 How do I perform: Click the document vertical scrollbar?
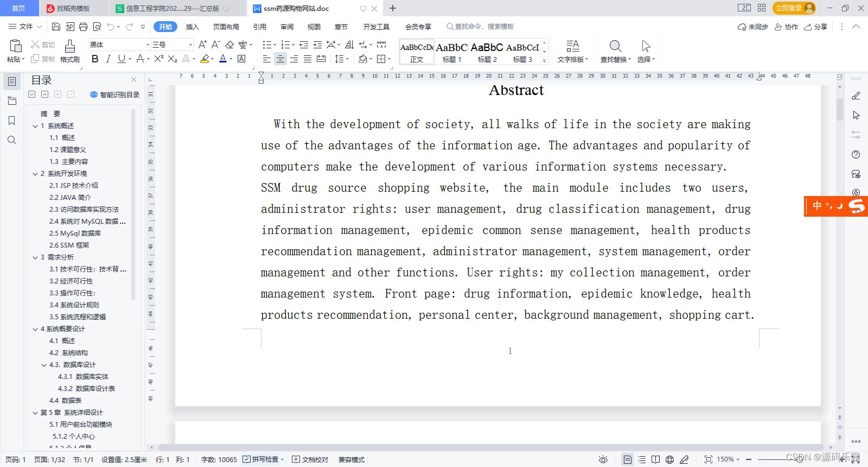840,110
